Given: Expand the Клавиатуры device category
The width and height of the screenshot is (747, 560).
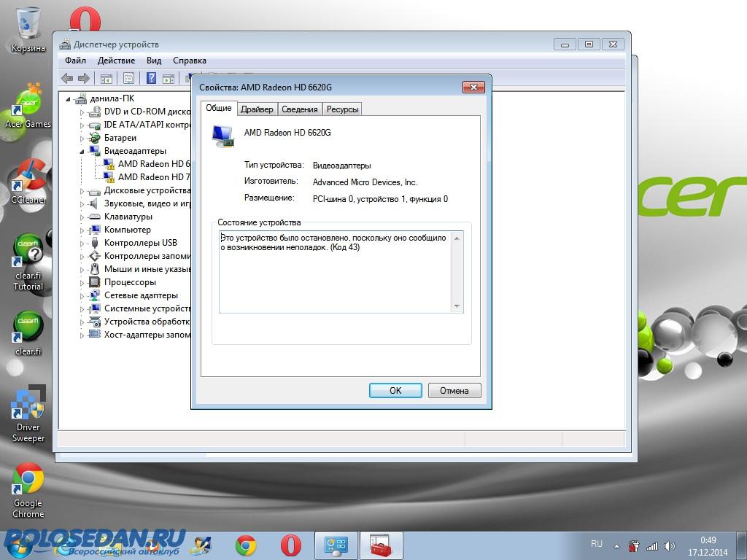Looking at the screenshot, I should click(82, 217).
